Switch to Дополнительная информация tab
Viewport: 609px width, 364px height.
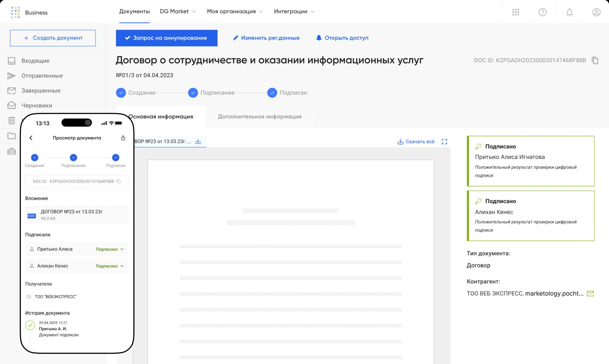[x=259, y=116]
